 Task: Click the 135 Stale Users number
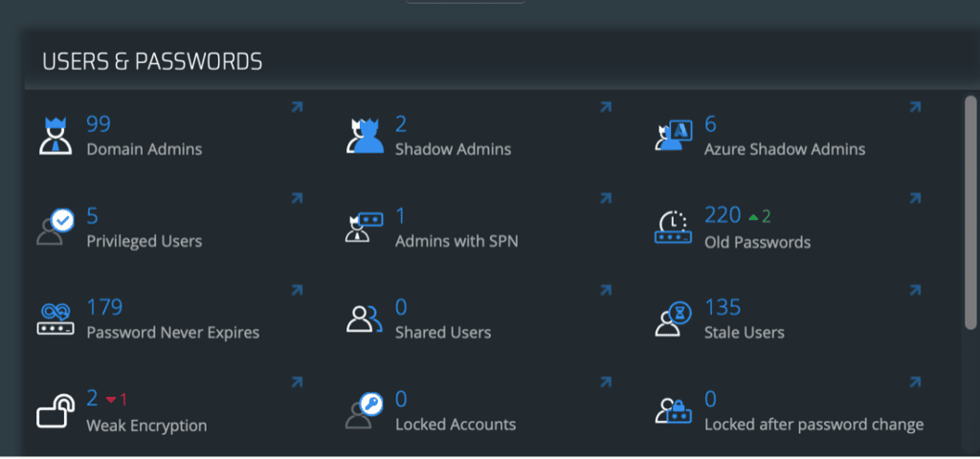pos(723,307)
